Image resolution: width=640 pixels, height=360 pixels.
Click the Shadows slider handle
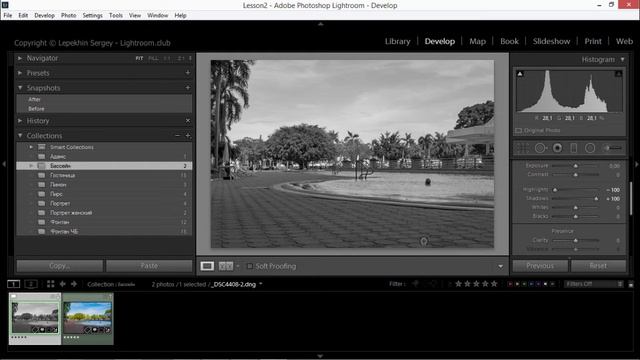click(596, 199)
